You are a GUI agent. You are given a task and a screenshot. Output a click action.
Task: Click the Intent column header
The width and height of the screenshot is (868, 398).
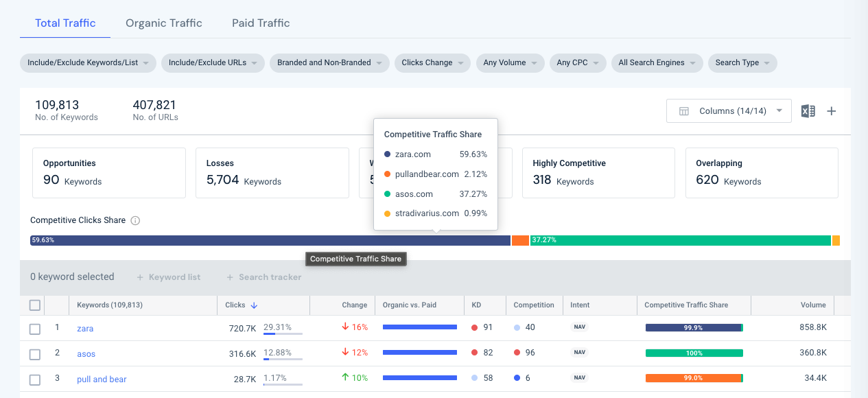point(580,305)
